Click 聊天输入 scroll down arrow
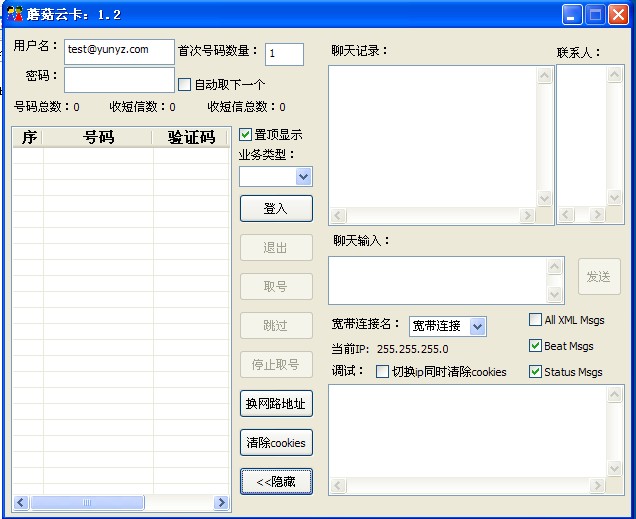The image size is (636, 519). pos(554,294)
